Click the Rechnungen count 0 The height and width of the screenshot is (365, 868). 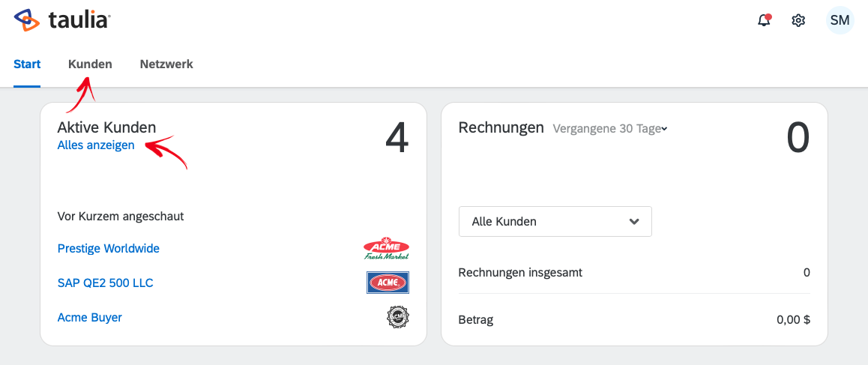pos(798,139)
